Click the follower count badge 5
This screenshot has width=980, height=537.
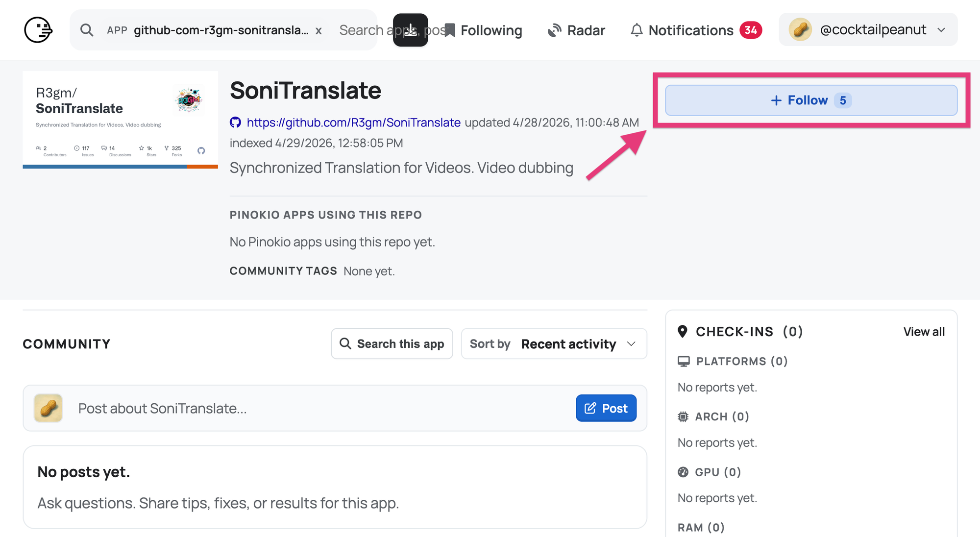click(843, 100)
